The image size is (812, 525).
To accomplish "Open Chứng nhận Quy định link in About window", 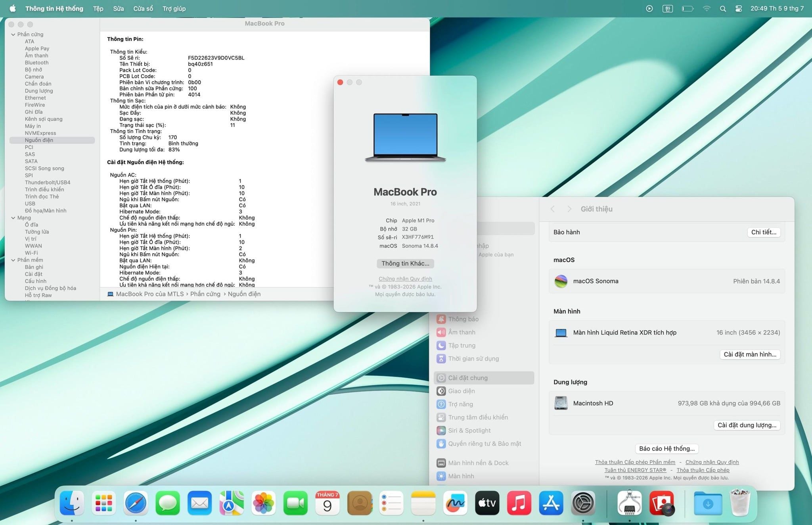I will point(405,279).
